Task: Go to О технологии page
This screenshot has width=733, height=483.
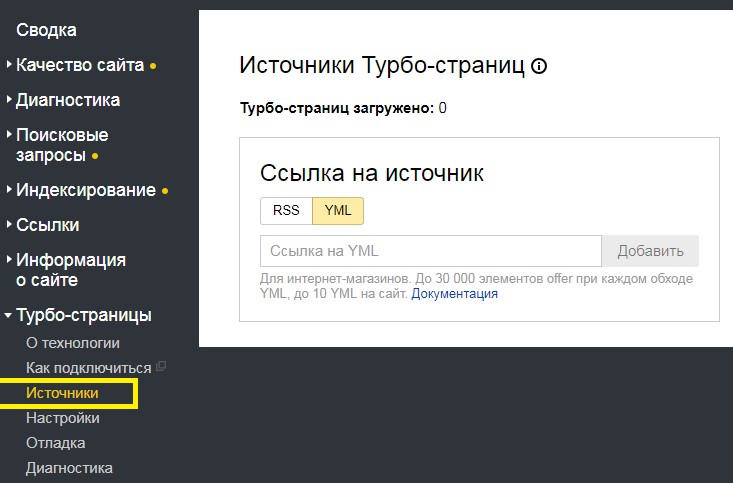Action: click(x=73, y=343)
